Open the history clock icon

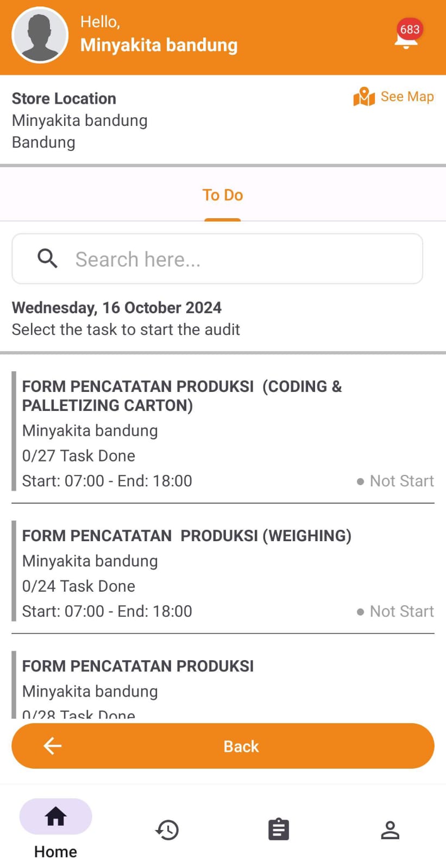pyautogui.click(x=167, y=829)
